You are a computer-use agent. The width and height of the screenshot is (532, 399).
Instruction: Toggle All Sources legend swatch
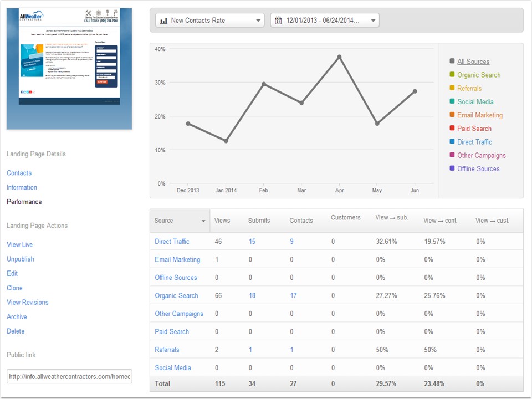tap(452, 61)
